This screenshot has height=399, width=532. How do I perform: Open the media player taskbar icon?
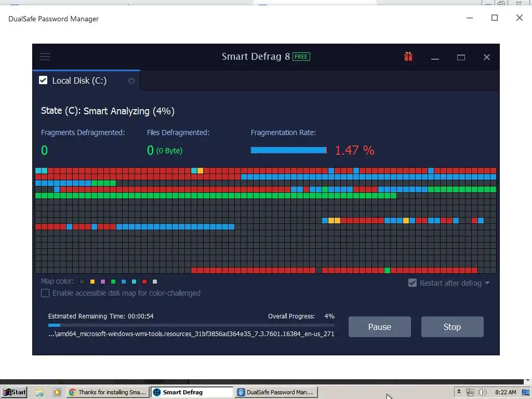point(57,392)
